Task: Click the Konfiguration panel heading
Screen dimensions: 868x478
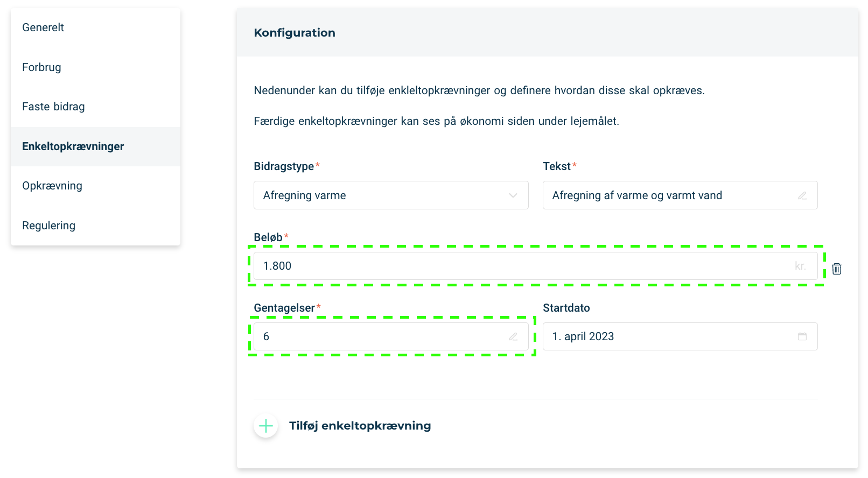Action: (295, 33)
